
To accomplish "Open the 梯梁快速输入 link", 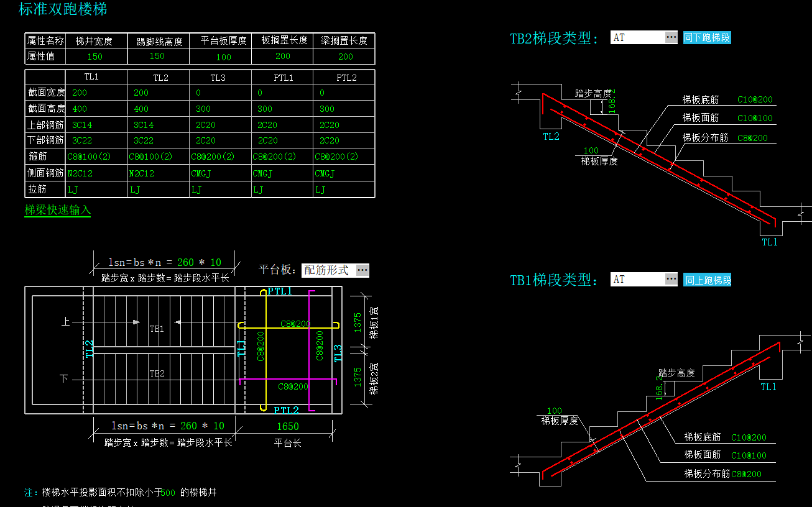I will pyautogui.click(x=58, y=210).
